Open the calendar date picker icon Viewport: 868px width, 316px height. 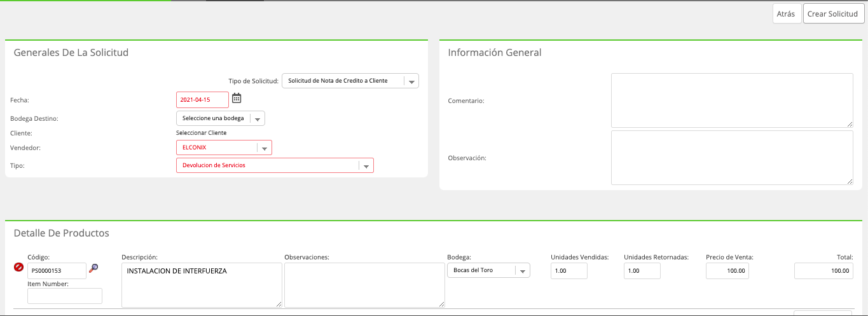tap(237, 98)
